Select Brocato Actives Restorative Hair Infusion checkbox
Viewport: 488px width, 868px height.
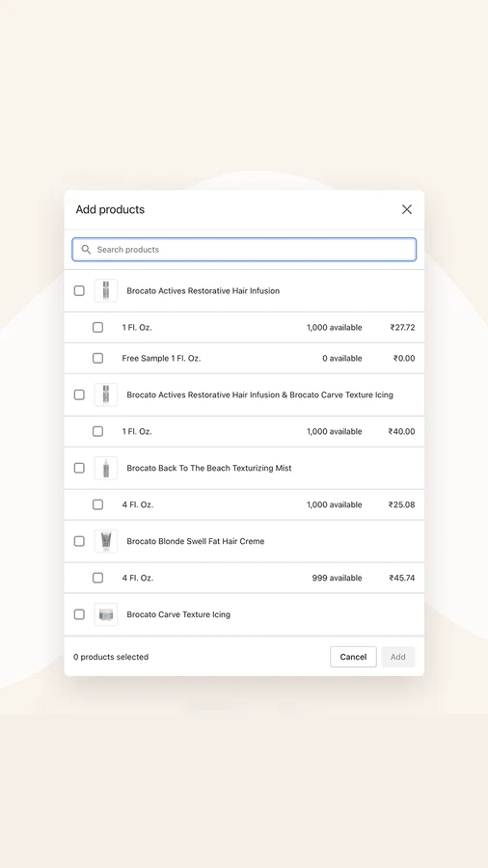(x=79, y=290)
